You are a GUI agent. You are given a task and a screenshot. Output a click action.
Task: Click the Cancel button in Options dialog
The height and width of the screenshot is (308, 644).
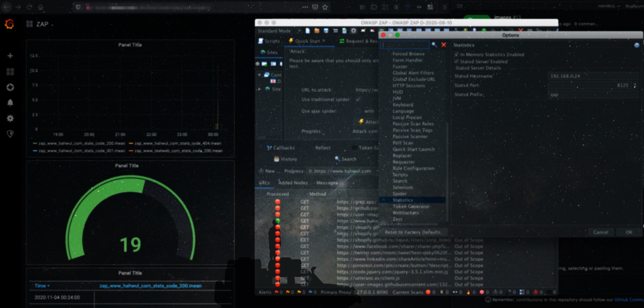click(x=601, y=232)
